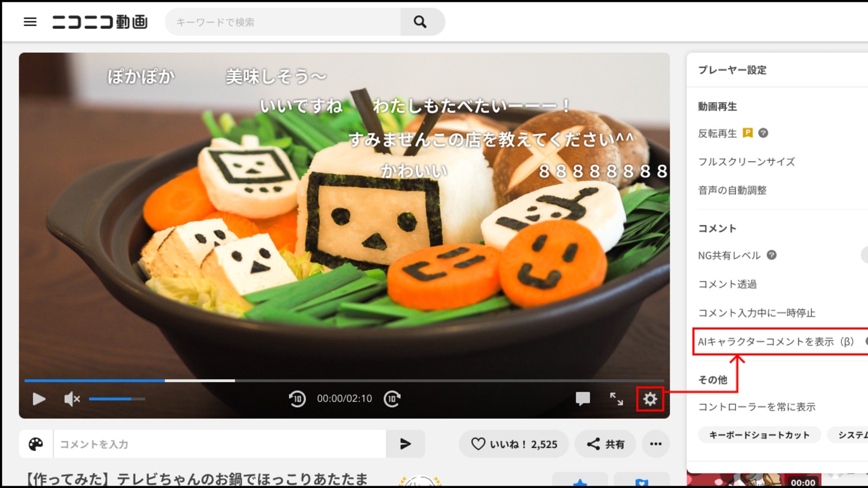Image resolution: width=868 pixels, height=488 pixels.
Task: Click the search magnifier button
Action: click(420, 22)
